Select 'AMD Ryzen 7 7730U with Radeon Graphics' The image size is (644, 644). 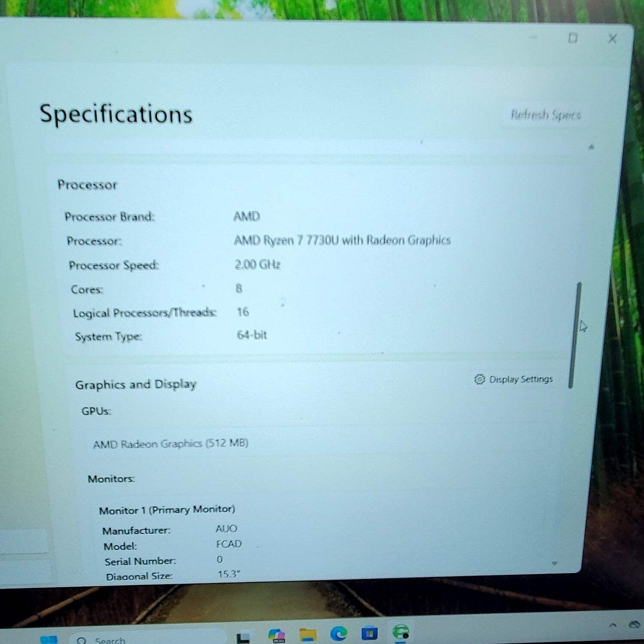(342, 240)
